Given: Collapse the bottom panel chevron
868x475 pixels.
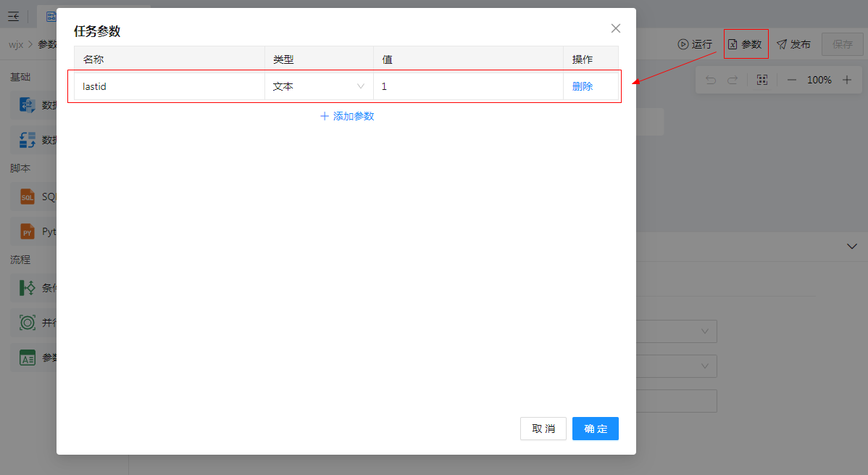Looking at the screenshot, I should pos(852,247).
